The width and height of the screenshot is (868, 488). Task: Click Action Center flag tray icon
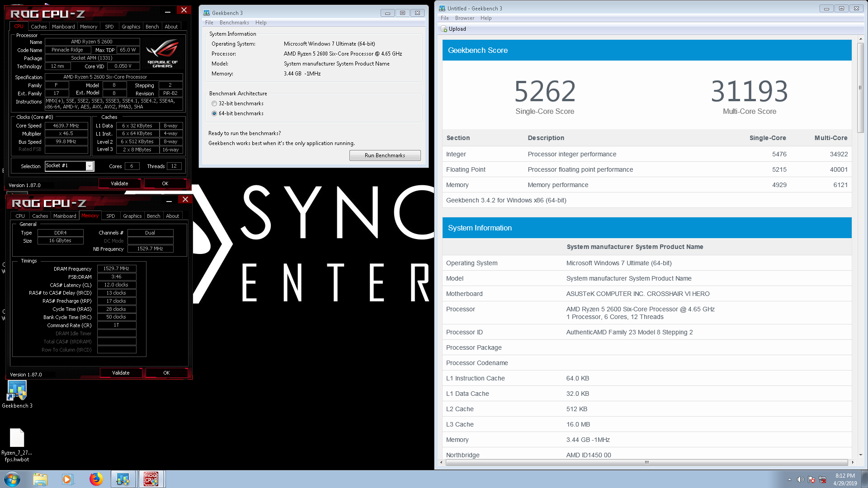[811, 479]
